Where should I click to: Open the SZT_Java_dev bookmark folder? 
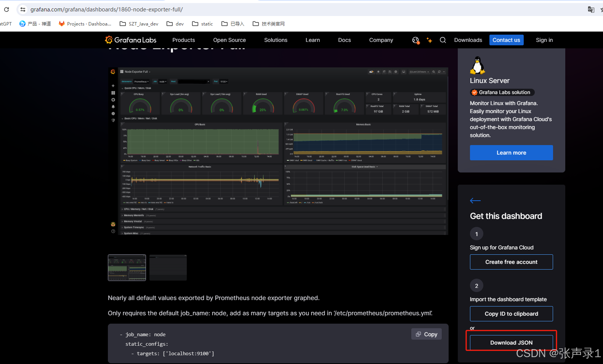tap(139, 24)
